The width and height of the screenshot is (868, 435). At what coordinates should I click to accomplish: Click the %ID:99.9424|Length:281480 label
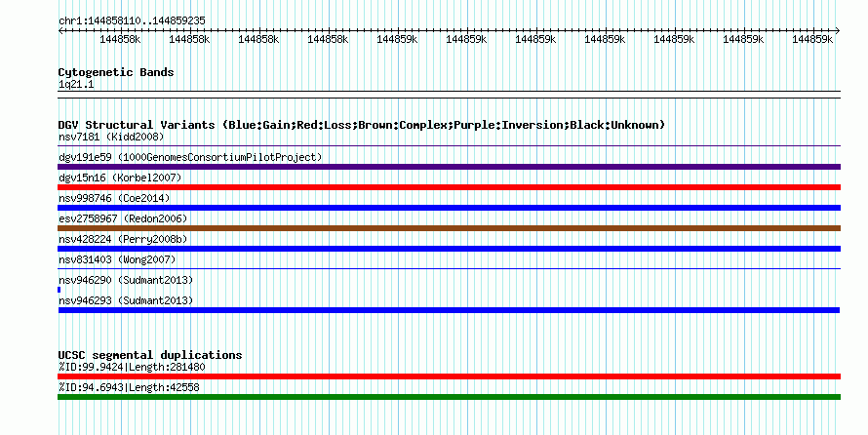[132, 367]
